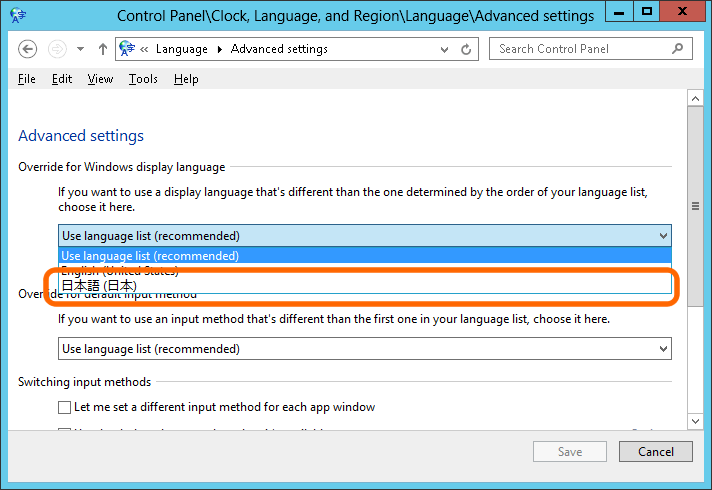Screen dimensions: 712x490
Task: Maximize the Advanced settings window
Action: [x=647, y=12]
